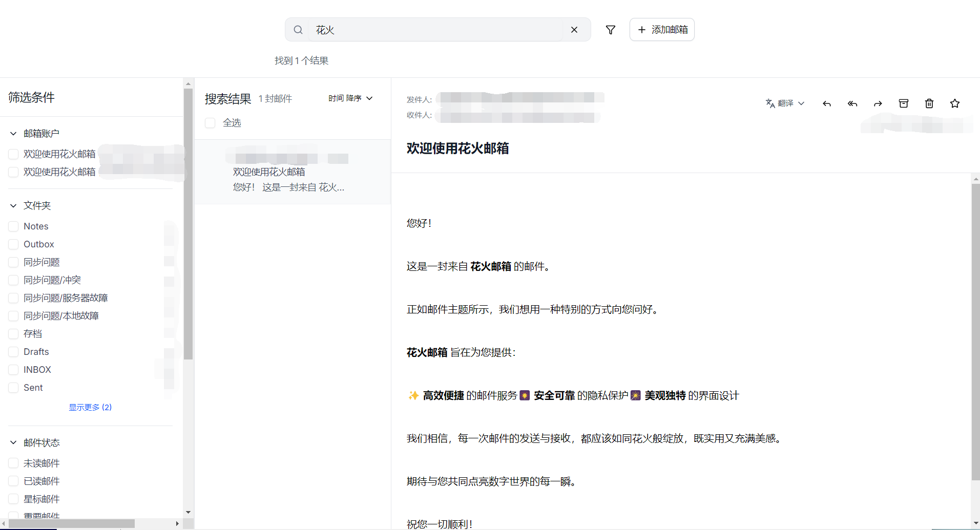The width and height of the screenshot is (980, 530).
Task: Star this email with the star icon
Action: [x=954, y=103]
